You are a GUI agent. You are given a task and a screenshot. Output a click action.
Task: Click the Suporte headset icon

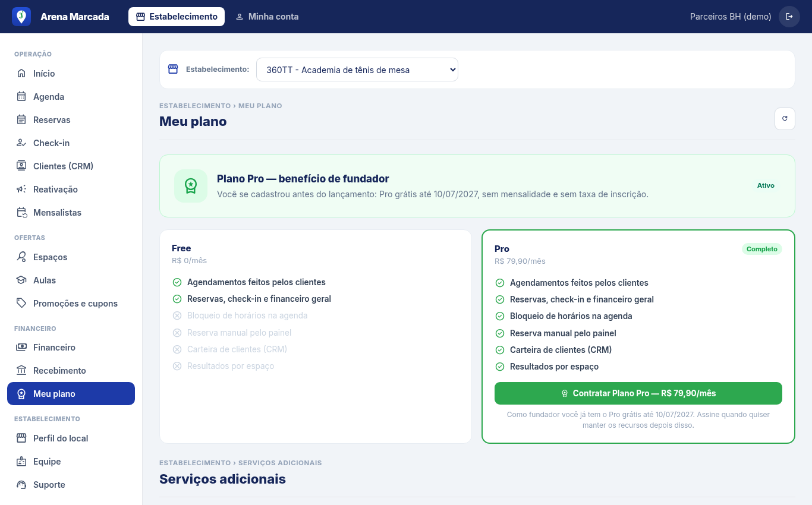coord(21,485)
